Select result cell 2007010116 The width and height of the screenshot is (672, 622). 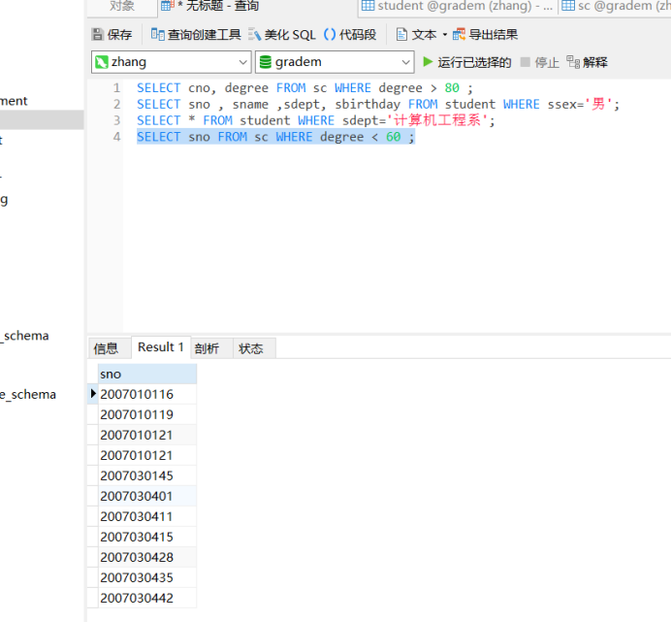(x=147, y=394)
